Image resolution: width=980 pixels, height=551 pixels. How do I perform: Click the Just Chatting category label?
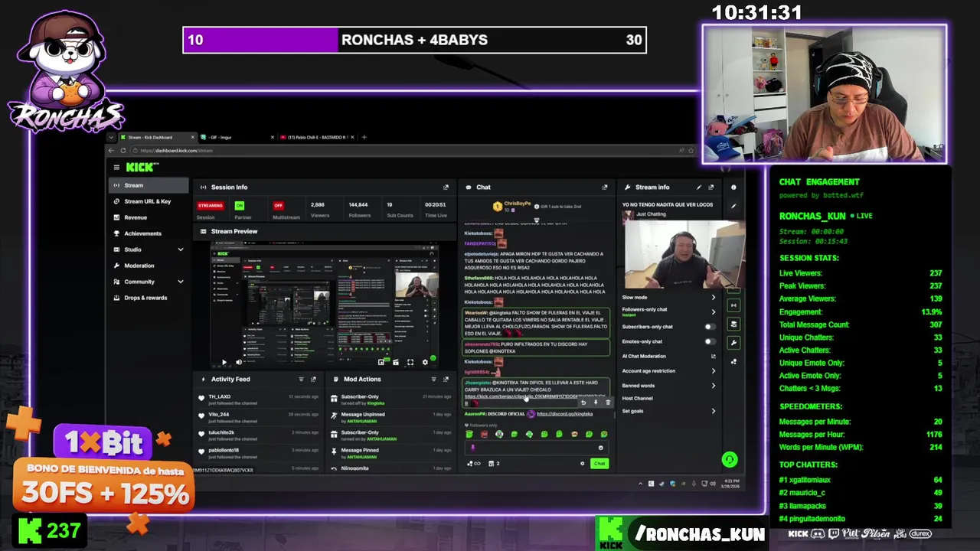coord(652,214)
